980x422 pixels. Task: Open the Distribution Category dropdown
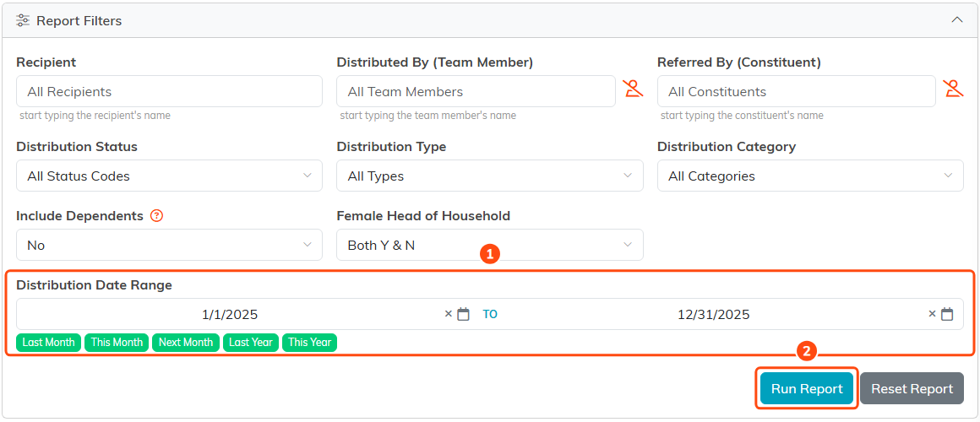(811, 176)
